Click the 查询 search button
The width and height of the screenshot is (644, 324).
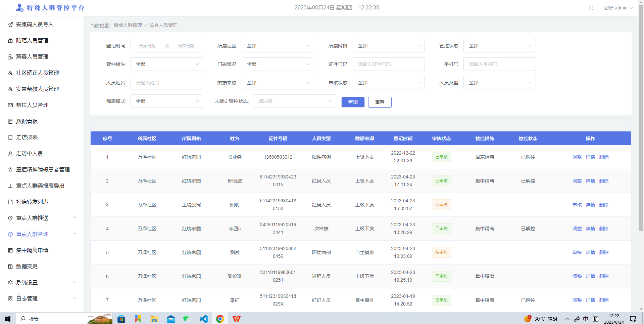[353, 102]
